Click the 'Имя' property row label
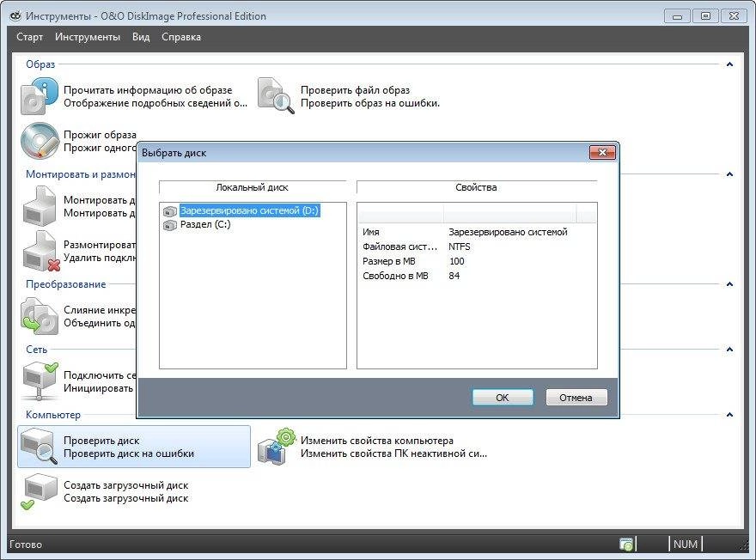756x560 pixels. click(x=371, y=232)
